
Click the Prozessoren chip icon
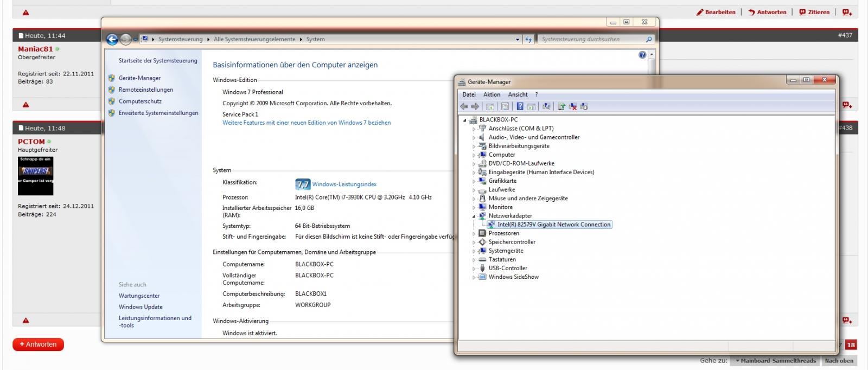(x=482, y=233)
